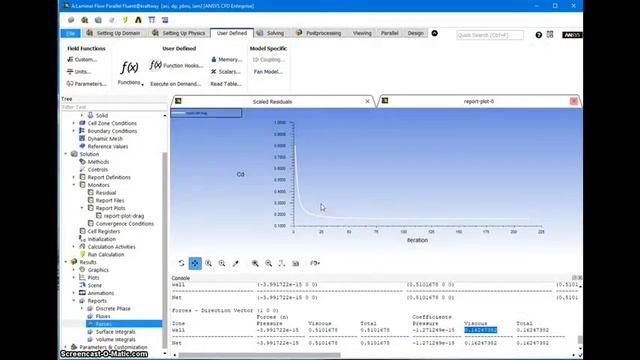Click the magnify zoom-in icon in graphics toolbar

tap(255, 263)
